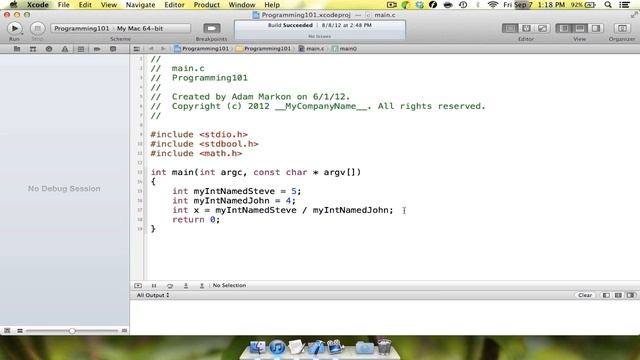Open iTunes from the Dock
Viewport: 640px width, 360px height.
(x=277, y=347)
